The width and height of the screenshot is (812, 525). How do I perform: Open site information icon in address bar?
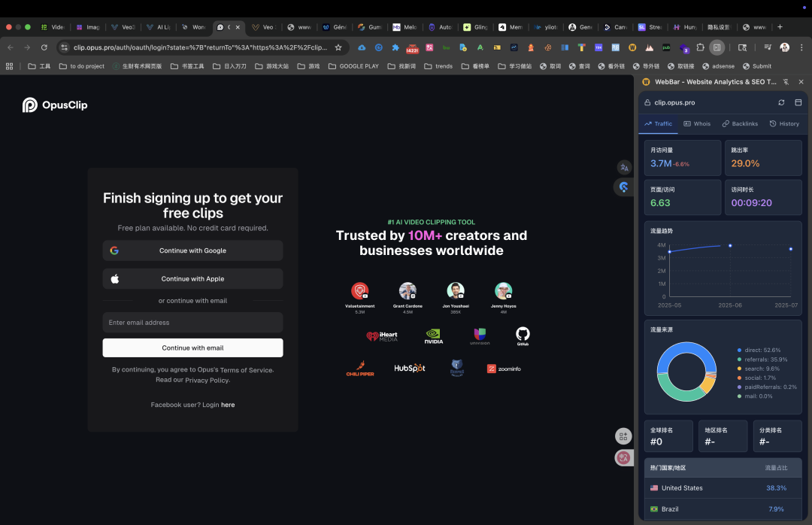coord(64,47)
